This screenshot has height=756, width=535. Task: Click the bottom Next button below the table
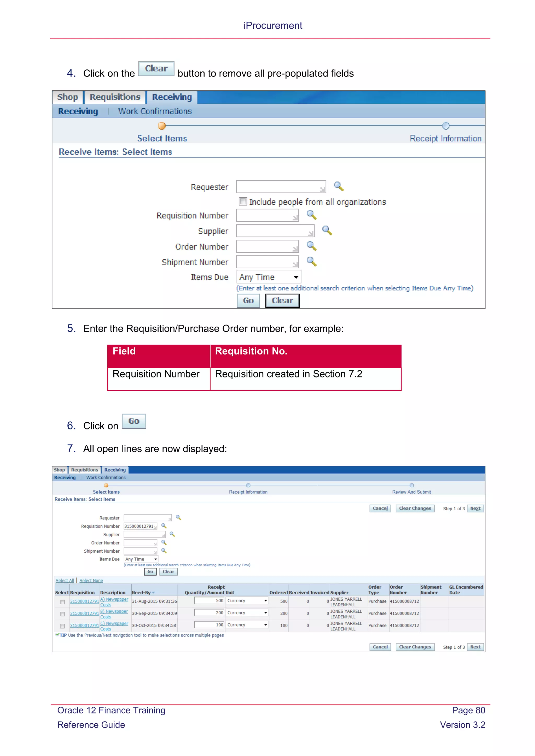(475, 647)
